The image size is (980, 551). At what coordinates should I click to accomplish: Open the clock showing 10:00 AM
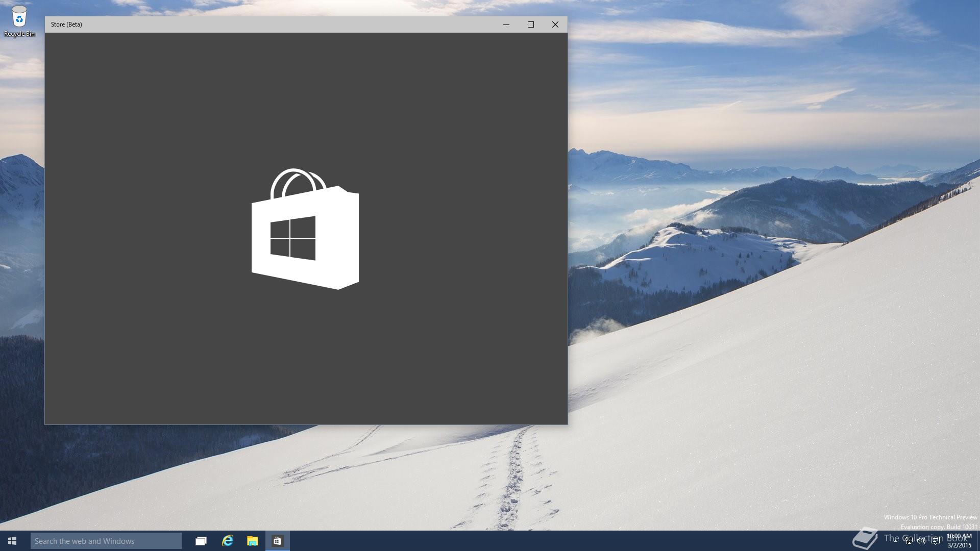pos(960,541)
